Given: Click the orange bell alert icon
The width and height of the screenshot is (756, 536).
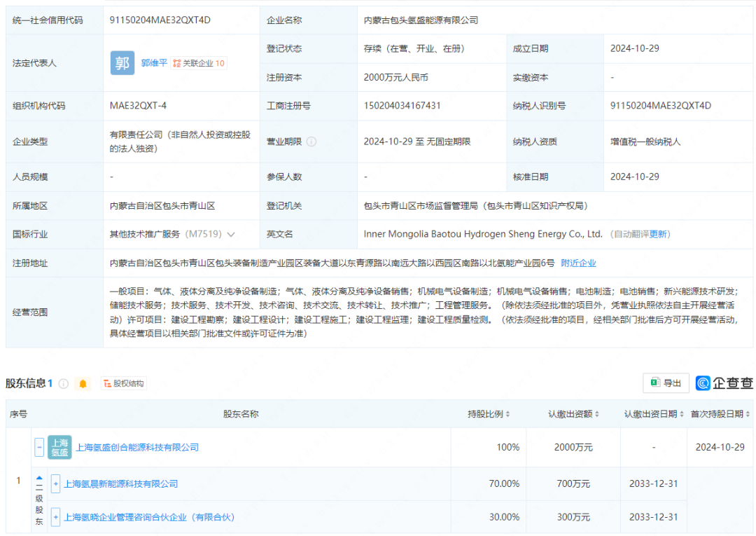Looking at the screenshot, I should [83, 384].
